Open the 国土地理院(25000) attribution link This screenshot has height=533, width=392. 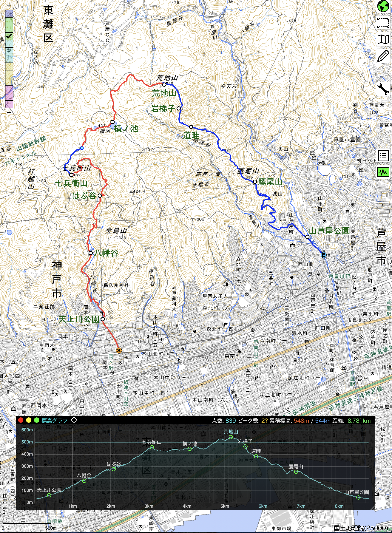(361, 528)
